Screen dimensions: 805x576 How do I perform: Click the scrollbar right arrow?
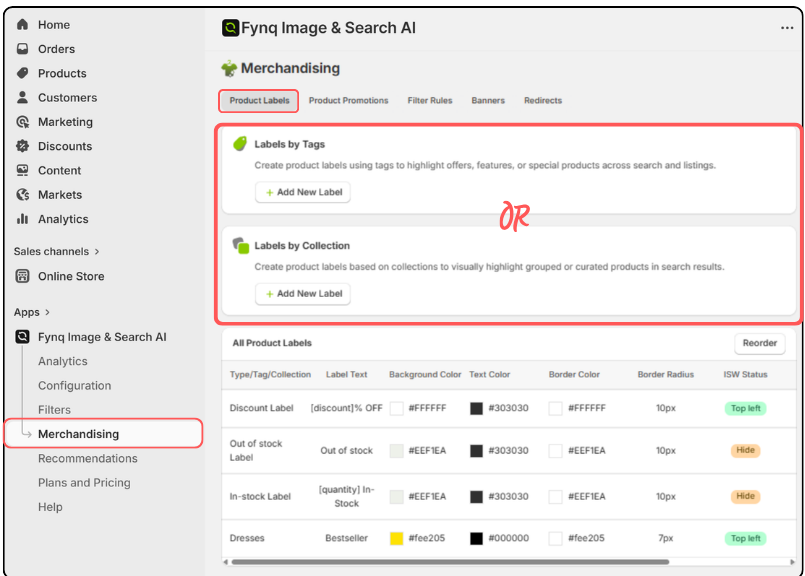point(792,562)
